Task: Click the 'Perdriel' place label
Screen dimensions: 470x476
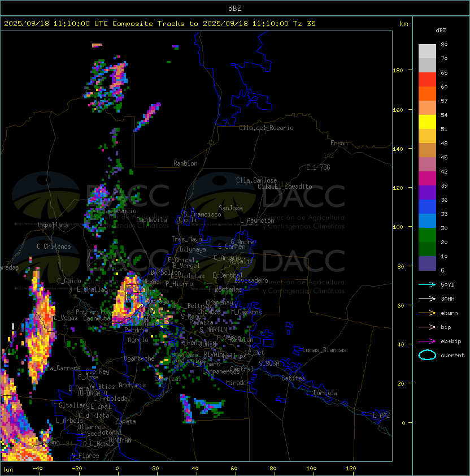Action: click(x=137, y=330)
